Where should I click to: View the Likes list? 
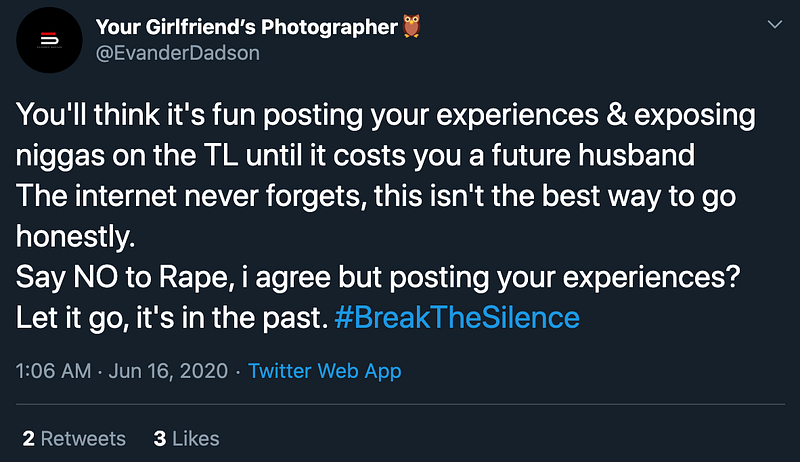195,438
